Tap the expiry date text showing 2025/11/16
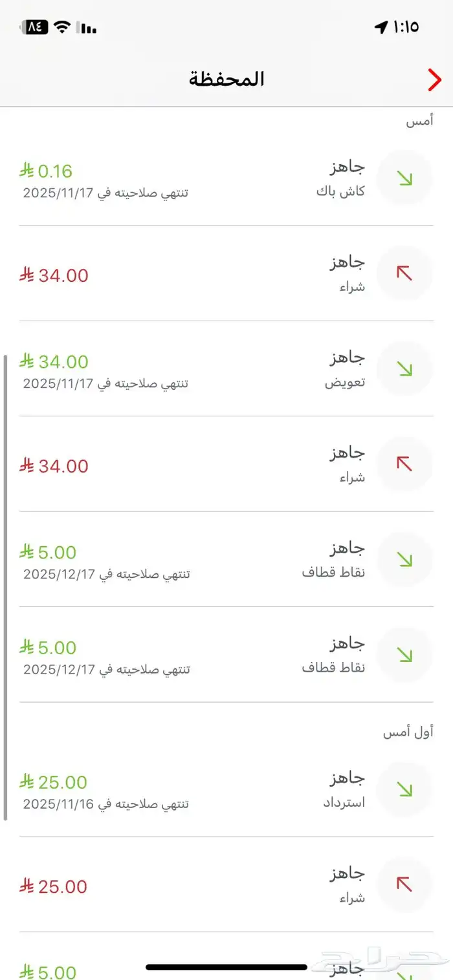 click(106, 804)
